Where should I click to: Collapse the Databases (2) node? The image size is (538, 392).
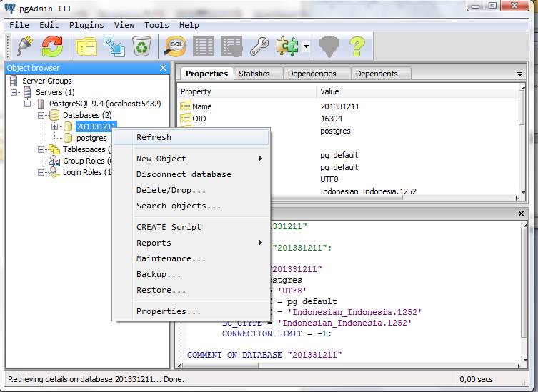click(41, 115)
